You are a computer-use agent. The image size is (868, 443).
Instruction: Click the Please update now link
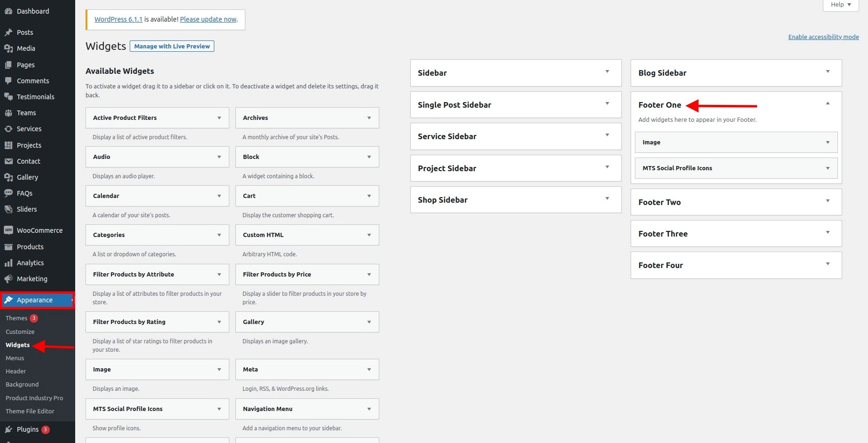point(208,19)
